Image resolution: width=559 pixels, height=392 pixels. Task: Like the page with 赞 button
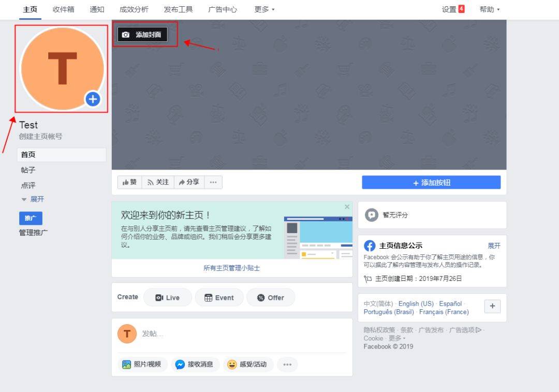coord(129,182)
